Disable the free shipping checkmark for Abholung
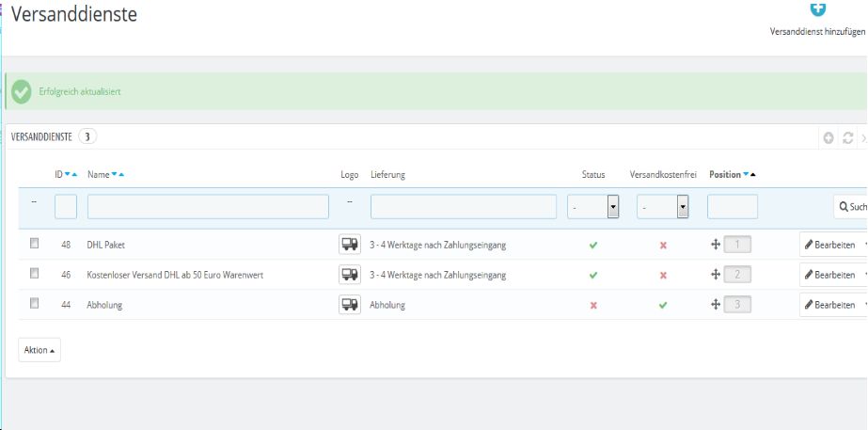The width and height of the screenshot is (868, 430). (x=663, y=305)
